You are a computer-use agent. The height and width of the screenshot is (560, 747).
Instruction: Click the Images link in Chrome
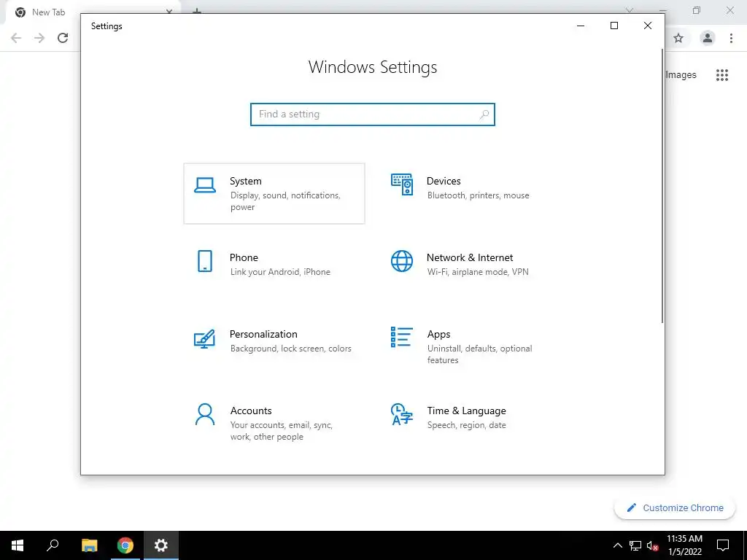tap(681, 75)
